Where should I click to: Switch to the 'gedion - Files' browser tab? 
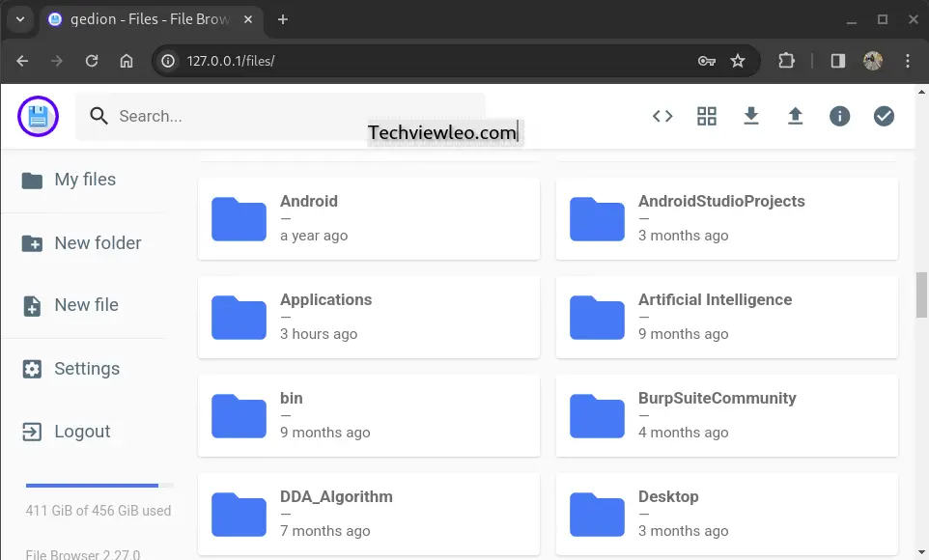pos(145,19)
